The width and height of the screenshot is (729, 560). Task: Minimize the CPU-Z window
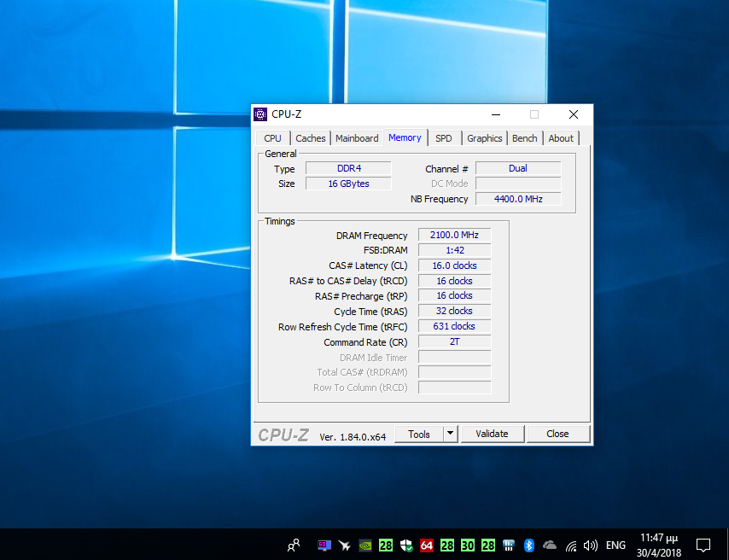[496, 114]
